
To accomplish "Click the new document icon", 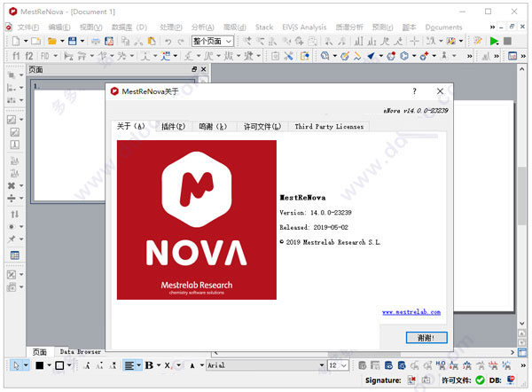I will coord(16,41).
